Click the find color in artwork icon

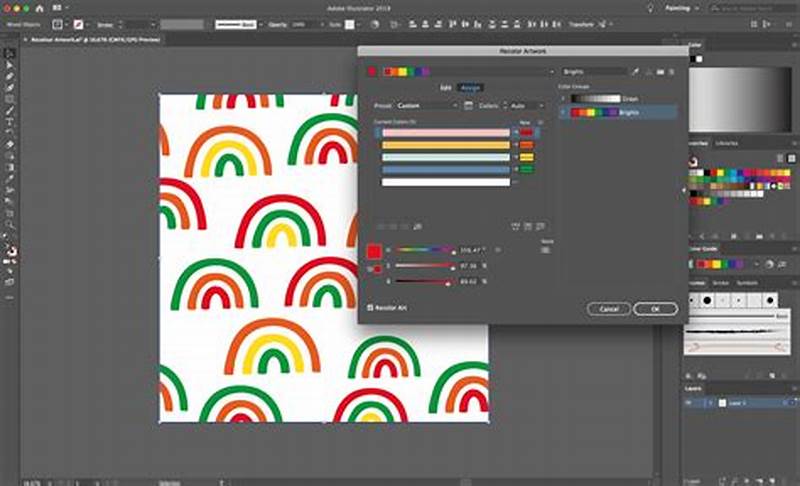(x=540, y=226)
